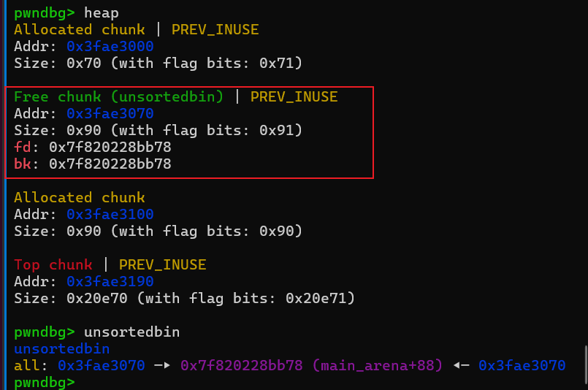Click the top chunk address 0x3fae3190
This screenshot has width=588, height=390.
pos(110,282)
